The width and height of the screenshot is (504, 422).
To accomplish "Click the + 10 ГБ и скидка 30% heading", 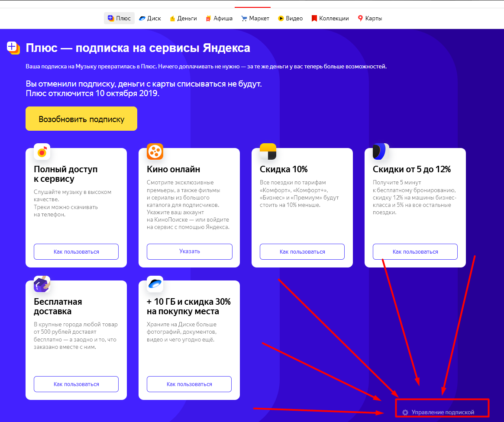I will pyautogui.click(x=189, y=306).
